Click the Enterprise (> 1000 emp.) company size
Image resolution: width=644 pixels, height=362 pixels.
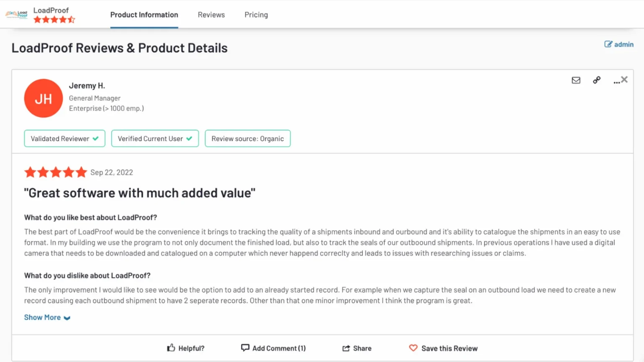pyautogui.click(x=106, y=109)
